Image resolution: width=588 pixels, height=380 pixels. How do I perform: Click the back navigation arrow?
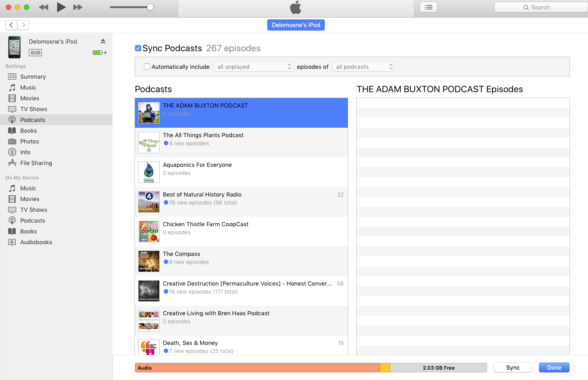pyautogui.click(x=11, y=25)
